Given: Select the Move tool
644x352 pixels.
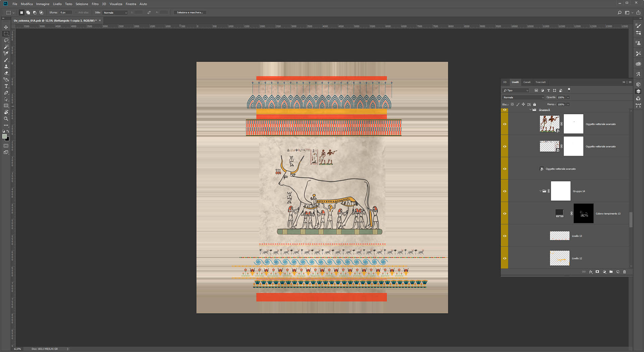Looking at the screenshot, I should 6,27.
